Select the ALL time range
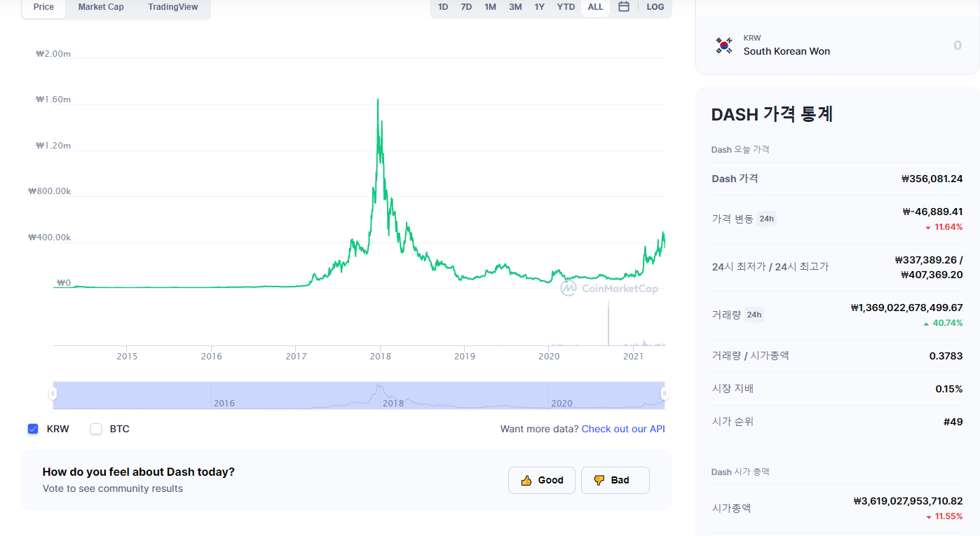Screen dimensions: 980x536 point(595,7)
